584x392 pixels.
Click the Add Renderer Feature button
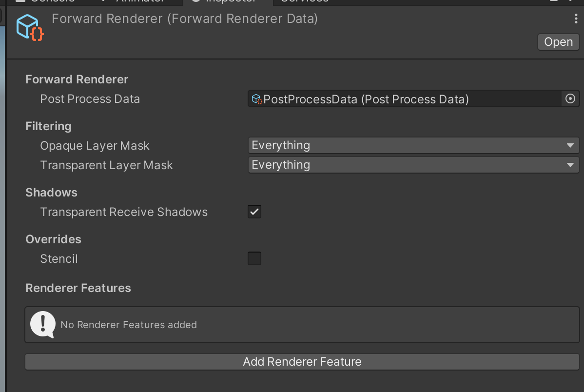(x=302, y=361)
